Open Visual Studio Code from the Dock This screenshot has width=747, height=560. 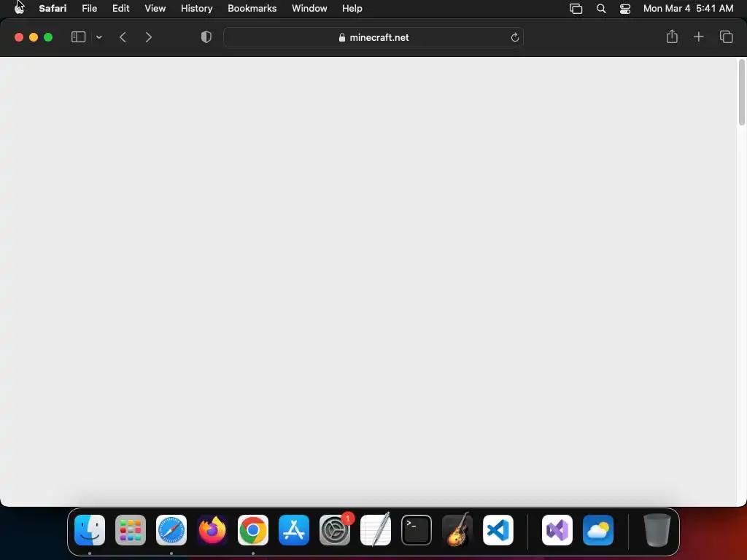click(x=498, y=530)
